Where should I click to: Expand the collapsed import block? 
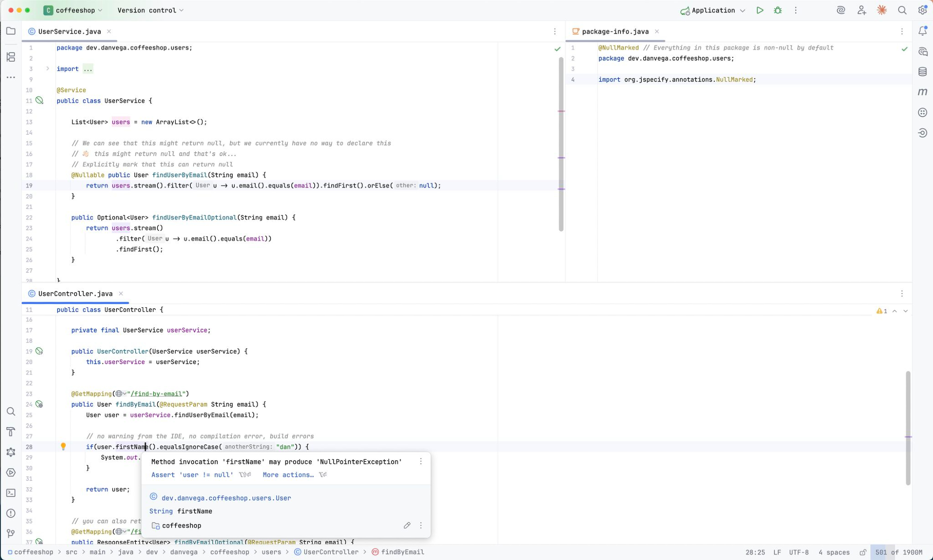pyautogui.click(x=48, y=69)
